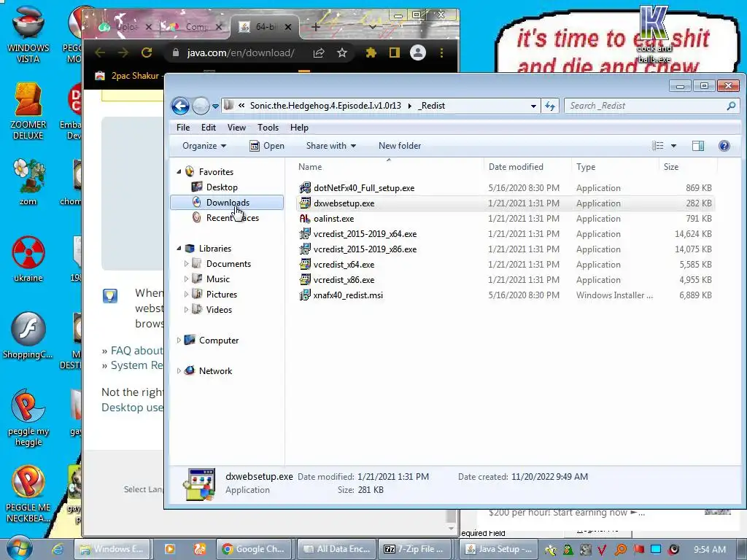Open WINDOWS VISTA desktop icon
Screen dimensions: 747x560
point(28,34)
